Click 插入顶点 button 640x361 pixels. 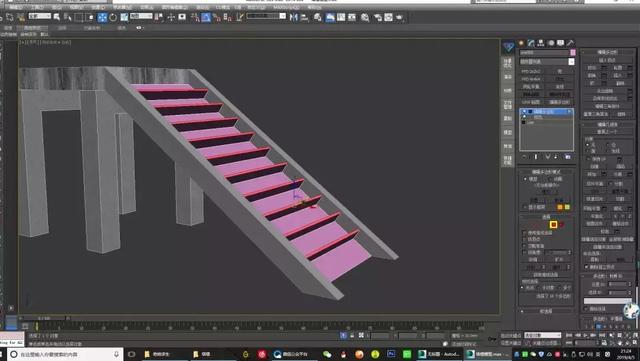[x=607, y=60]
